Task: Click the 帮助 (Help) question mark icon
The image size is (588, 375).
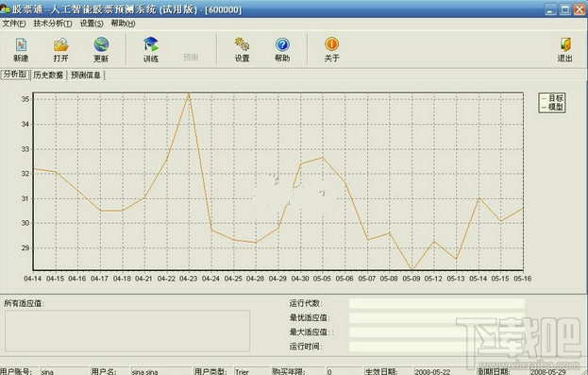Action: click(282, 44)
